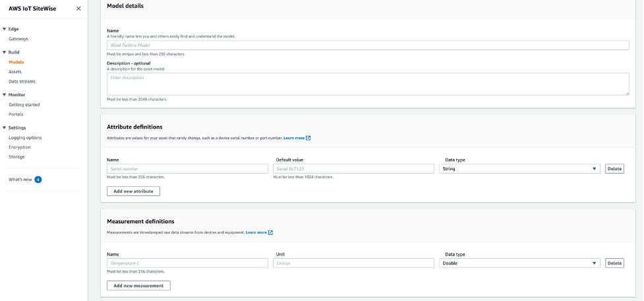Click the What's new notification badge
The width and height of the screenshot is (644, 301).
point(38,180)
